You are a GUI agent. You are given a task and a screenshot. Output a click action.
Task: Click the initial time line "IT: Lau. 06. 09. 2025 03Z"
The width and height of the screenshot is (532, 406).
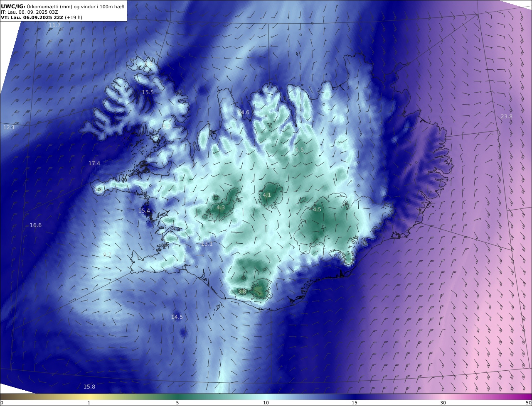pos(29,12)
